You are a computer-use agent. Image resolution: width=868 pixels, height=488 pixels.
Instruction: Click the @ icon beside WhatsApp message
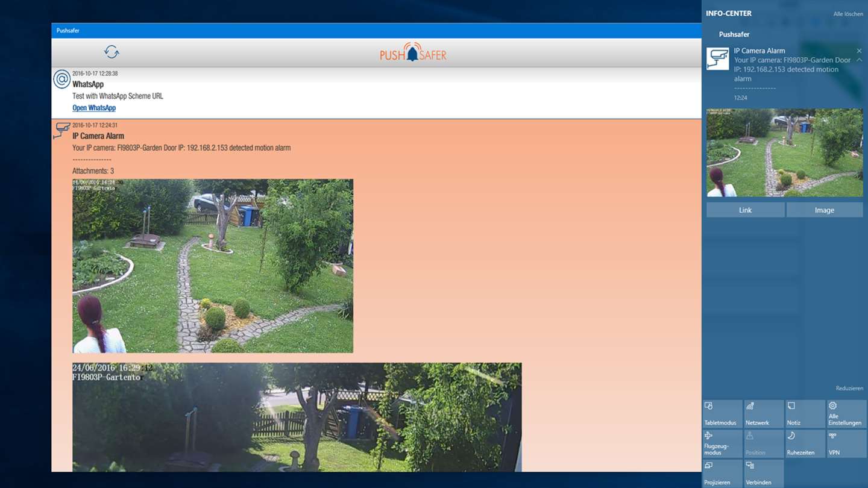(61, 79)
